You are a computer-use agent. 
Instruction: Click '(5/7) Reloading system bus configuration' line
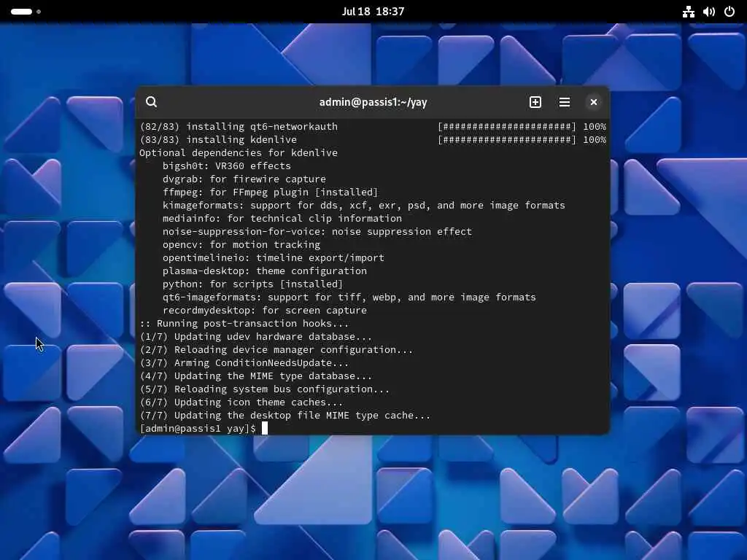point(265,389)
